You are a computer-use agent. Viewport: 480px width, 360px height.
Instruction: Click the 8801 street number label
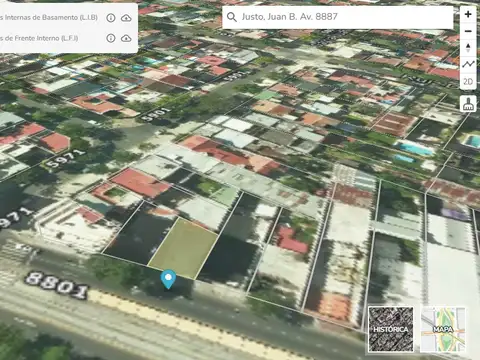coord(57,286)
